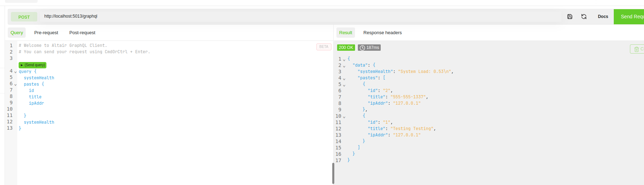The width and height of the screenshot is (644, 185).
Task: Open the POST HTTP method selector
Action: click(24, 17)
